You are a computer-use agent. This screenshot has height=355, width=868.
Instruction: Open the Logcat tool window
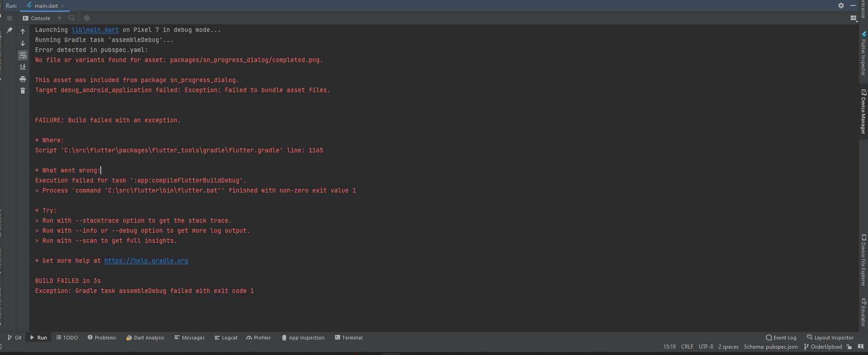coord(226,338)
